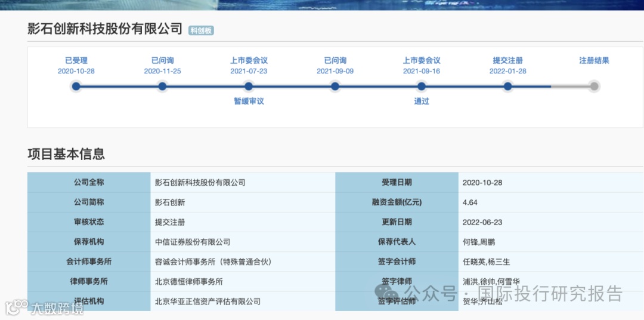Click the 4.64 financing amount value
The height and width of the screenshot is (320, 644).
coord(470,202)
